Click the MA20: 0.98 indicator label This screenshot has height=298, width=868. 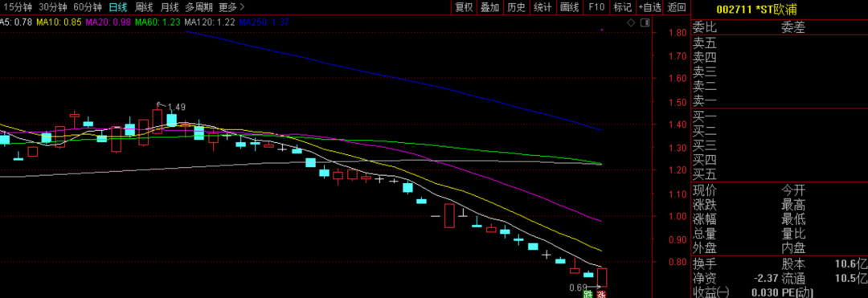coord(108,22)
